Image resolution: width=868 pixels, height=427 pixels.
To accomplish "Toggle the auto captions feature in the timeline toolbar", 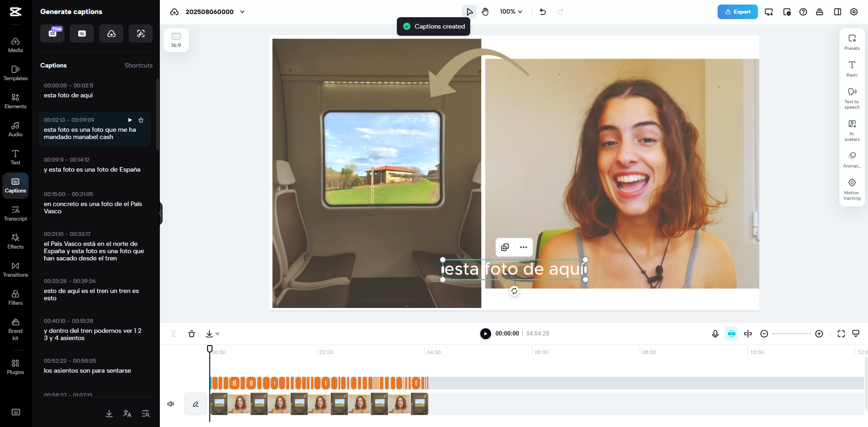I will coord(731,334).
